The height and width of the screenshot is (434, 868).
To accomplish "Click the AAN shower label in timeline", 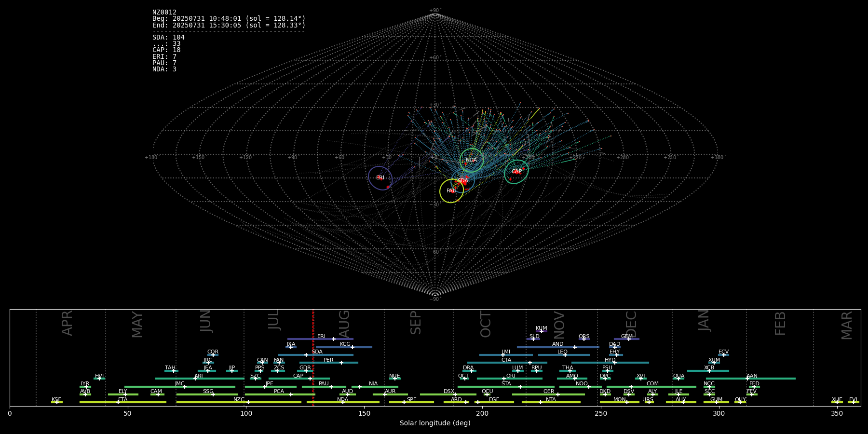I will coord(752,376).
